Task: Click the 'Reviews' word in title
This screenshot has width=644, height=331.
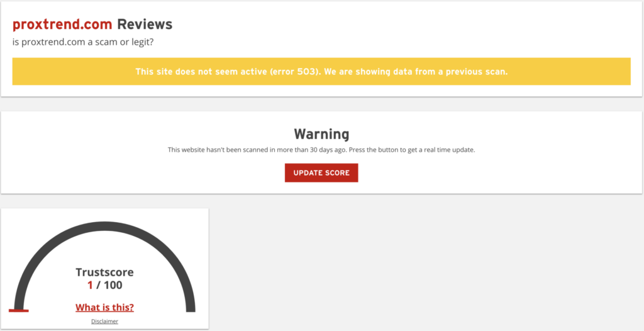Action: point(145,25)
